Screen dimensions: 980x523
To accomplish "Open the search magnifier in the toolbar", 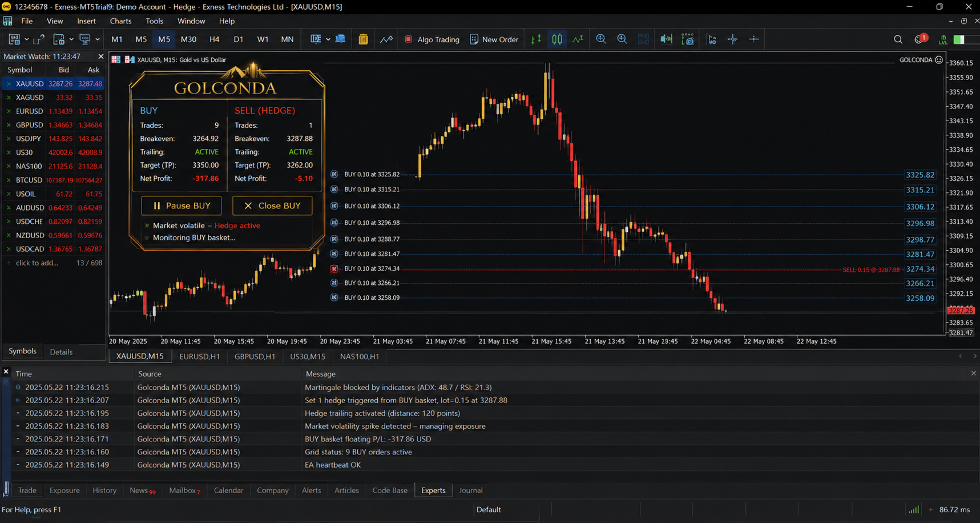I will coord(898,39).
